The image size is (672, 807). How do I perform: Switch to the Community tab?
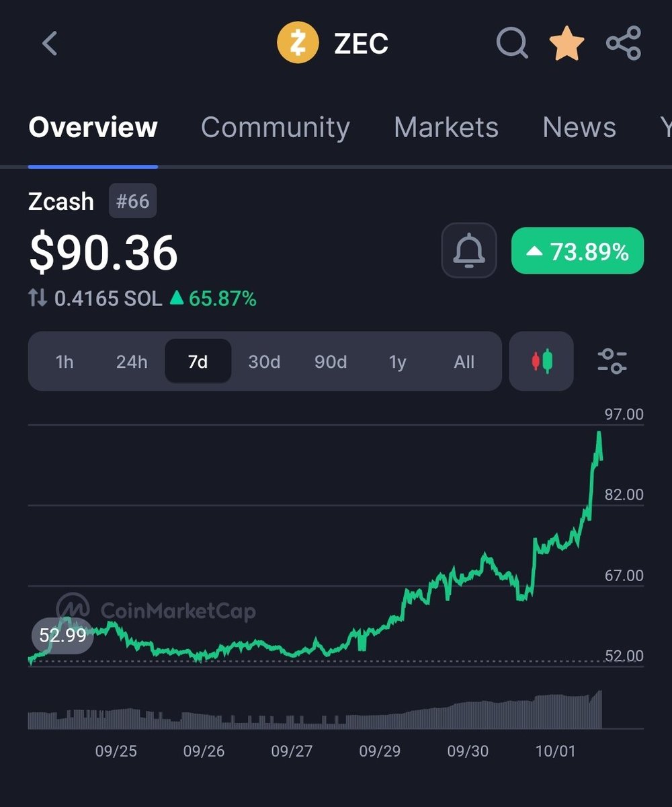click(x=276, y=127)
